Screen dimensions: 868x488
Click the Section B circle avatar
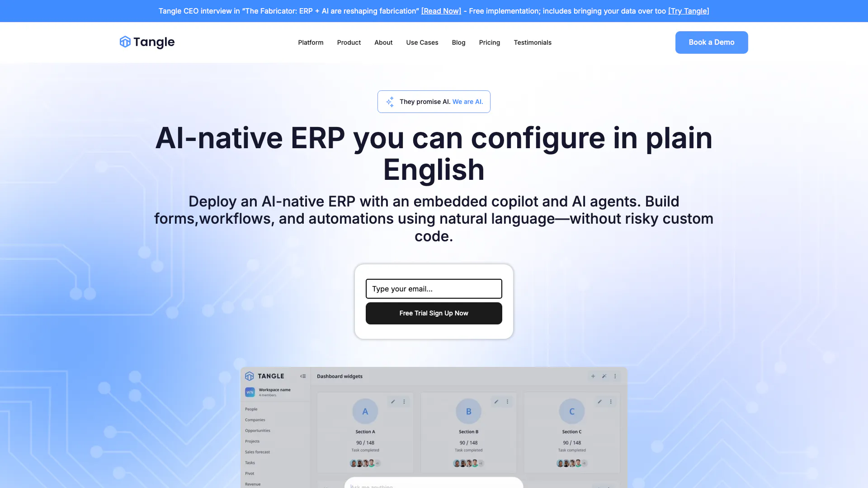[468, 411]
